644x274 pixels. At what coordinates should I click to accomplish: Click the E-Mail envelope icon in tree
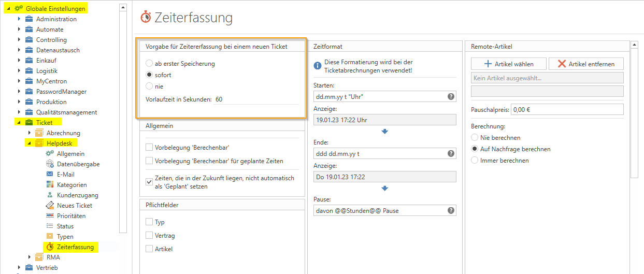[x=50, y=175]
